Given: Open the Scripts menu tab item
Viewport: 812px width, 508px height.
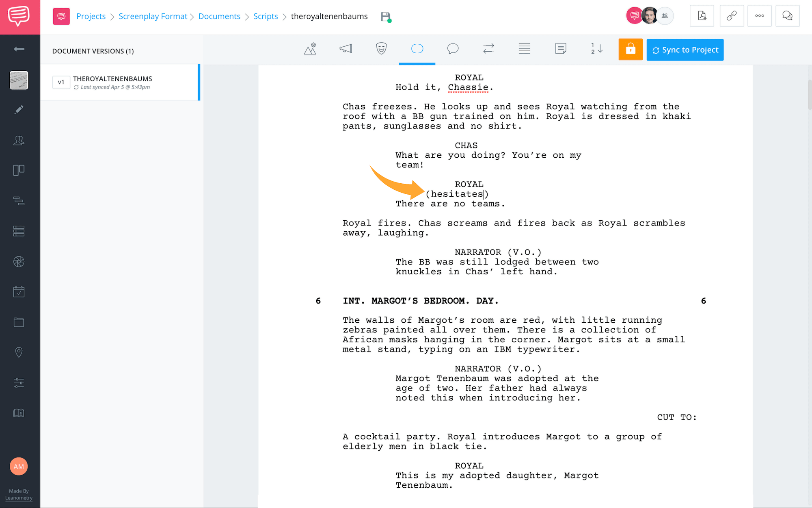Looking at the screenshot, I should [x=266, y=16].
